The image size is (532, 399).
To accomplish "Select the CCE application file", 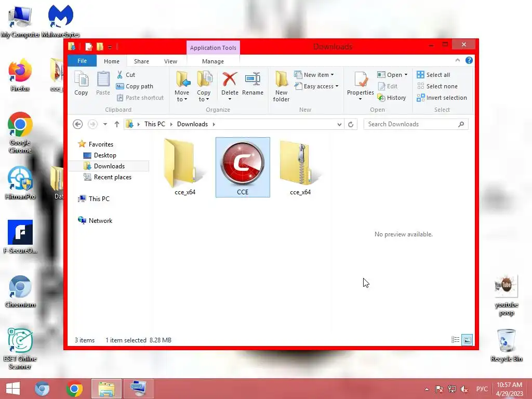I will 243,167.
